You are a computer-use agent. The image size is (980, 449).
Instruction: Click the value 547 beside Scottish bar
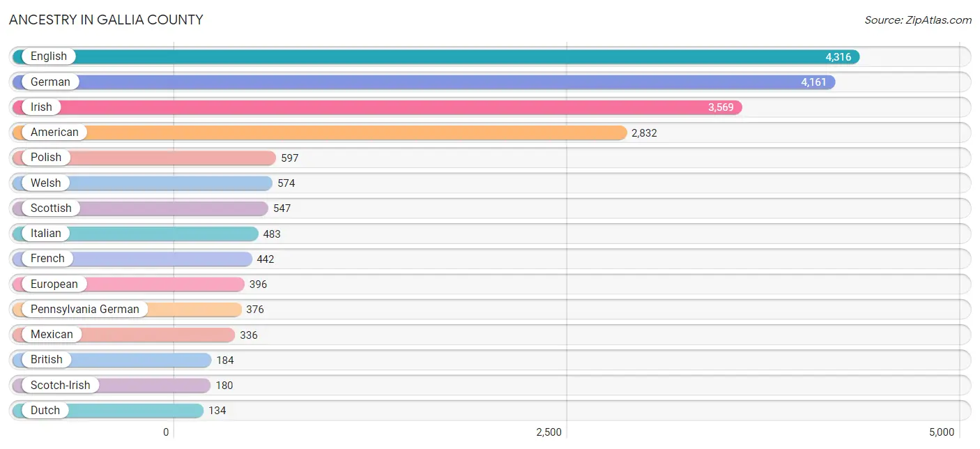(282, 208)
